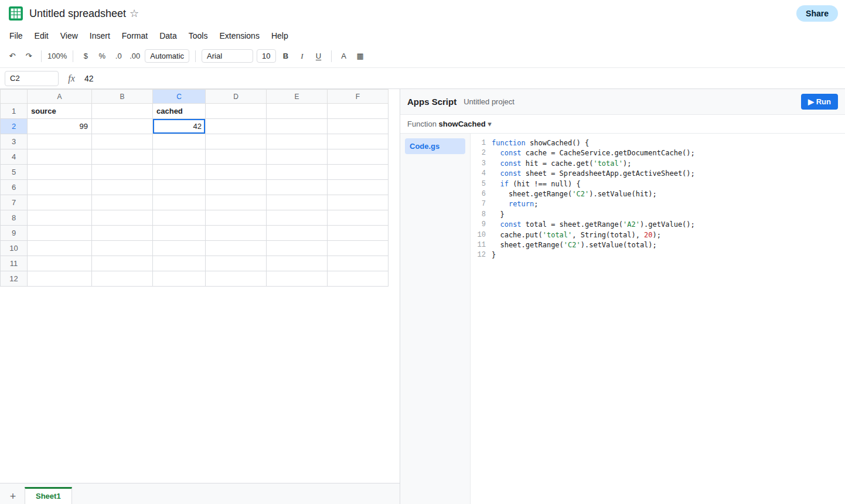Click the undo arrow icon
This screenshot has width=845, height=504.
(x=12, y=56)
